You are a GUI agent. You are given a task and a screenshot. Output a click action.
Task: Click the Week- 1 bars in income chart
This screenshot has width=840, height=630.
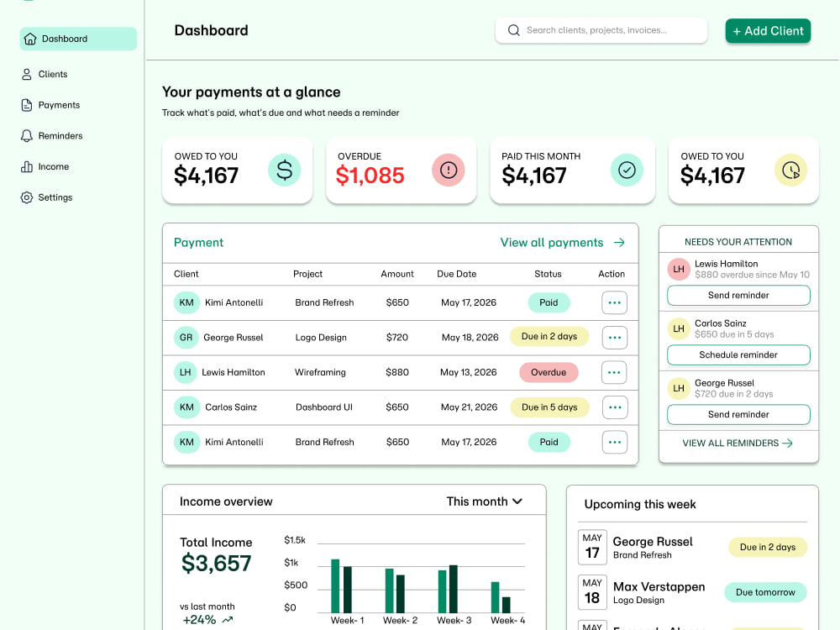(341, 586)
